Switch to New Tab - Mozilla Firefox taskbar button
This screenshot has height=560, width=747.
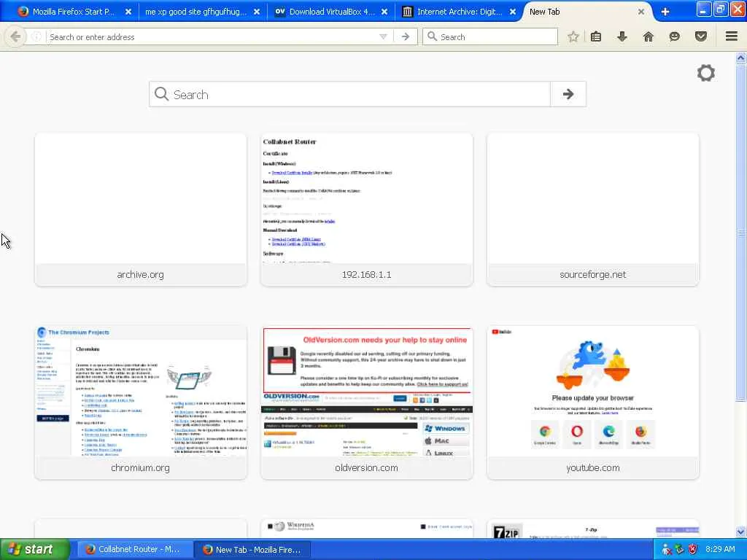pyautogui.click(x=252, y=549)
